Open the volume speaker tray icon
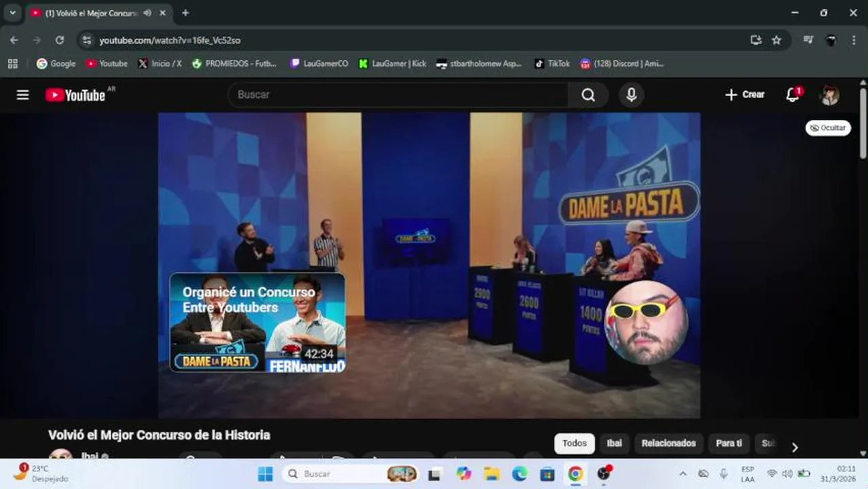Viewport: 868px width, 489px height. [787, 473]
